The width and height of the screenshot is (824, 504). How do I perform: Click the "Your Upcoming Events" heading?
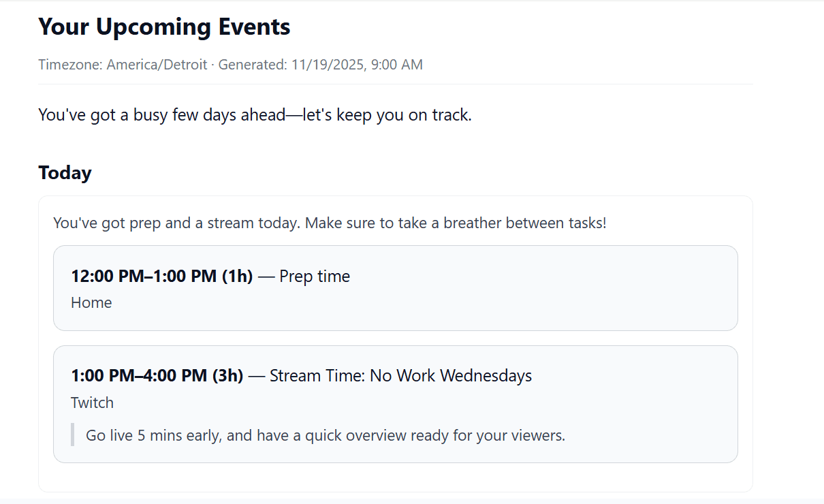pyautogui.click(x=164, y=27)
